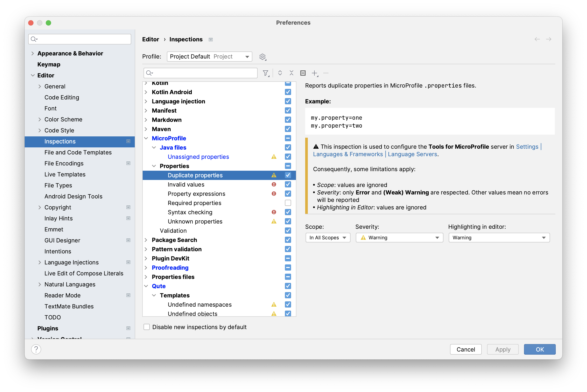Click the reset to empty square icon
This screenshot has height=392, width=587.
click(303, 73)
